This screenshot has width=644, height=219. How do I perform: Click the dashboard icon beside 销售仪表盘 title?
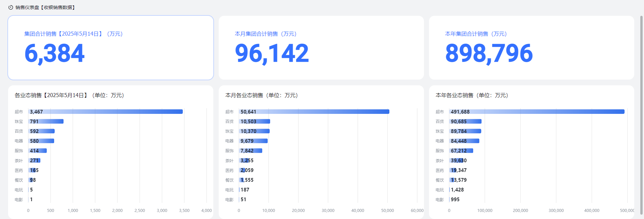(x=11, y=7)
